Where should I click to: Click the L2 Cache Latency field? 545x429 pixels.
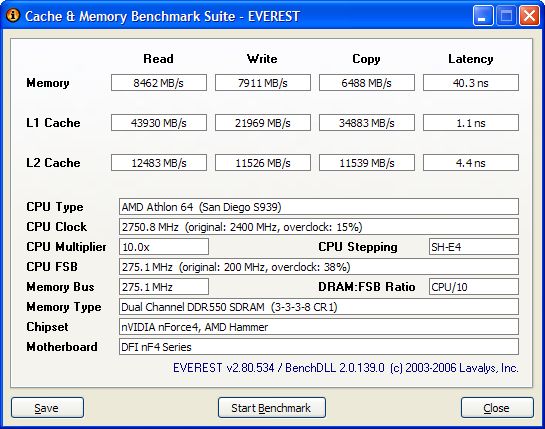tap(471, 163)
